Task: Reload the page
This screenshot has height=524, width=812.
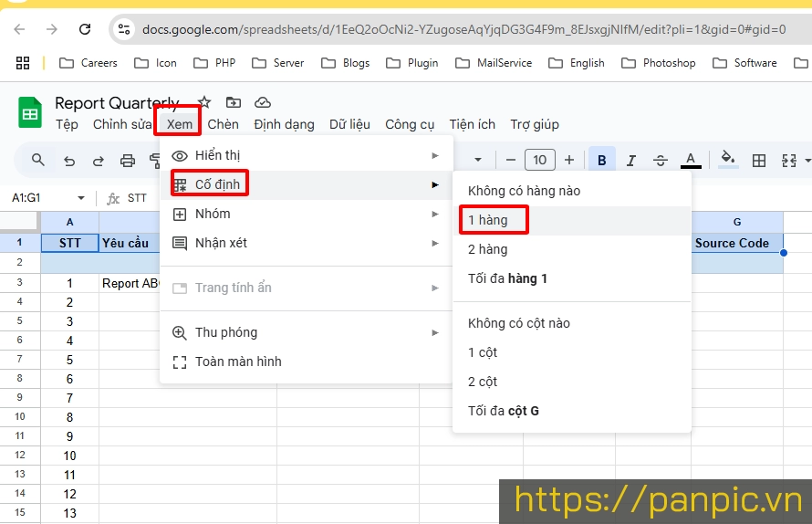Action: [85, 29]
